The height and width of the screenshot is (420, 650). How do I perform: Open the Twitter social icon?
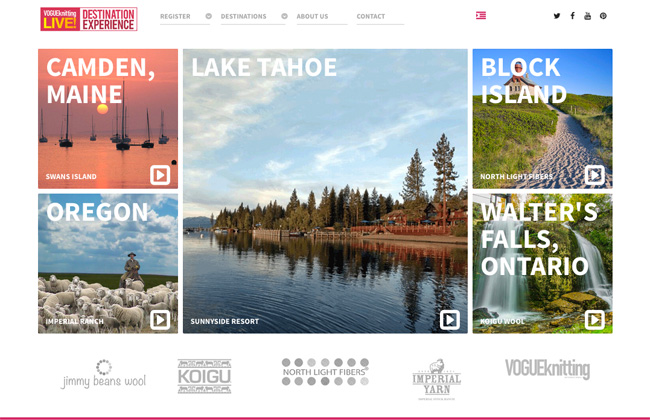pyautogui.click(x=557, y=16)
